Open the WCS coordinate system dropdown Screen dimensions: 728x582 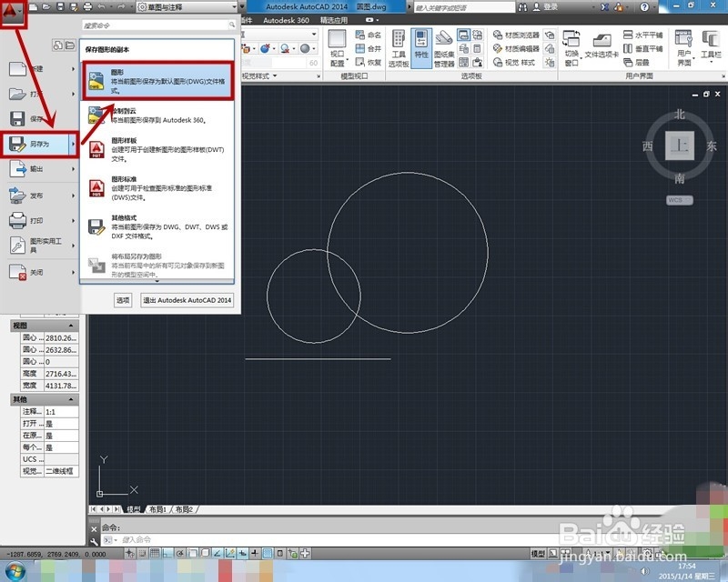coord(679,200)
